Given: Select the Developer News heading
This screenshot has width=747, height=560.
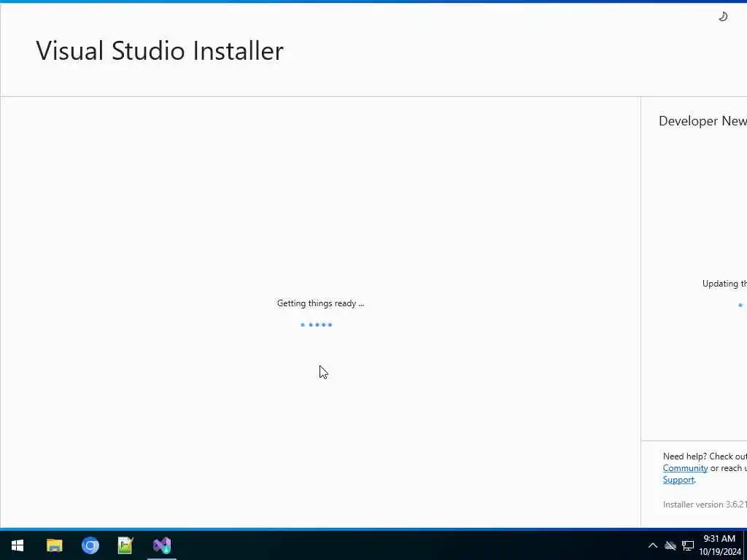Looking at the screenshot, I should click(703, 121).
